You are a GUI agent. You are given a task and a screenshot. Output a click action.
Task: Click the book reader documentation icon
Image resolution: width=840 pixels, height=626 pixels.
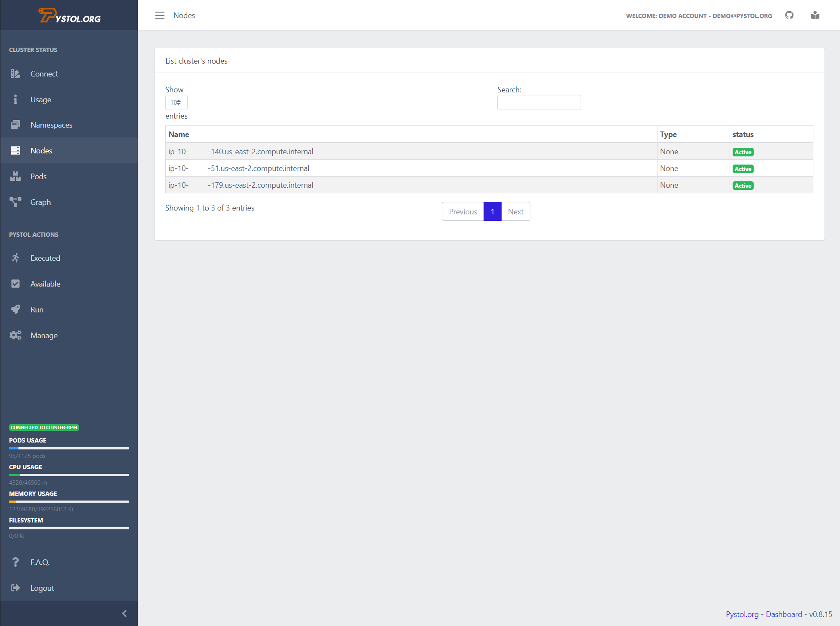[x=815, y=15]
